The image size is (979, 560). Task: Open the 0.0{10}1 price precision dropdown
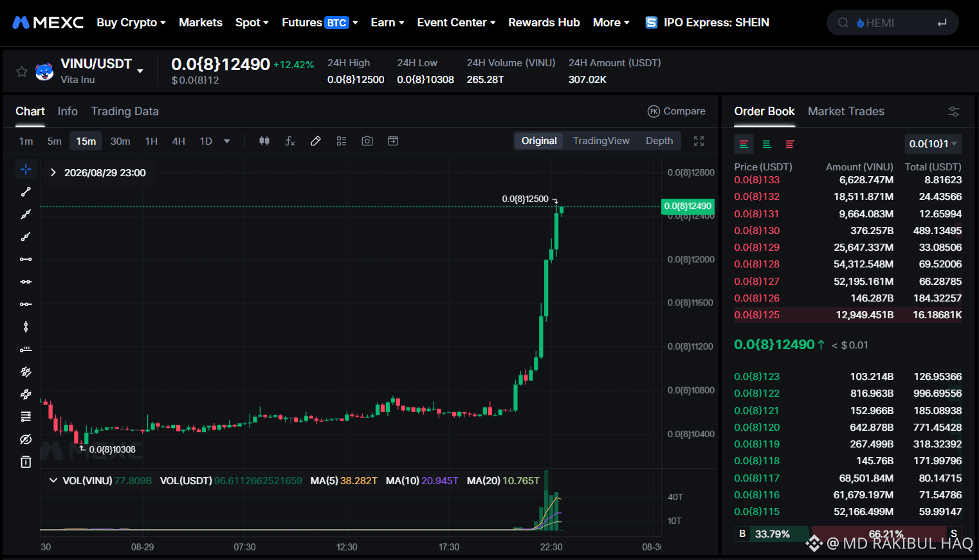tap(933, 144)
